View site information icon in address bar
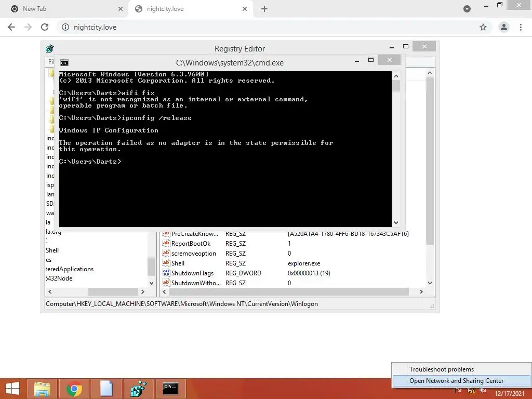This screenshot has width=532, height=399. pyautogui.click(x=65, y=27)
